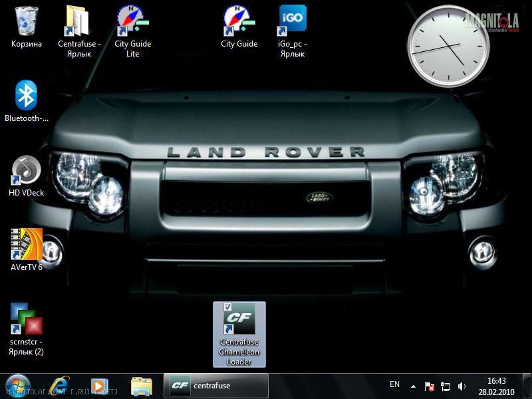Open the taskbar clock showing 16:43

click(x=496, y=386)
